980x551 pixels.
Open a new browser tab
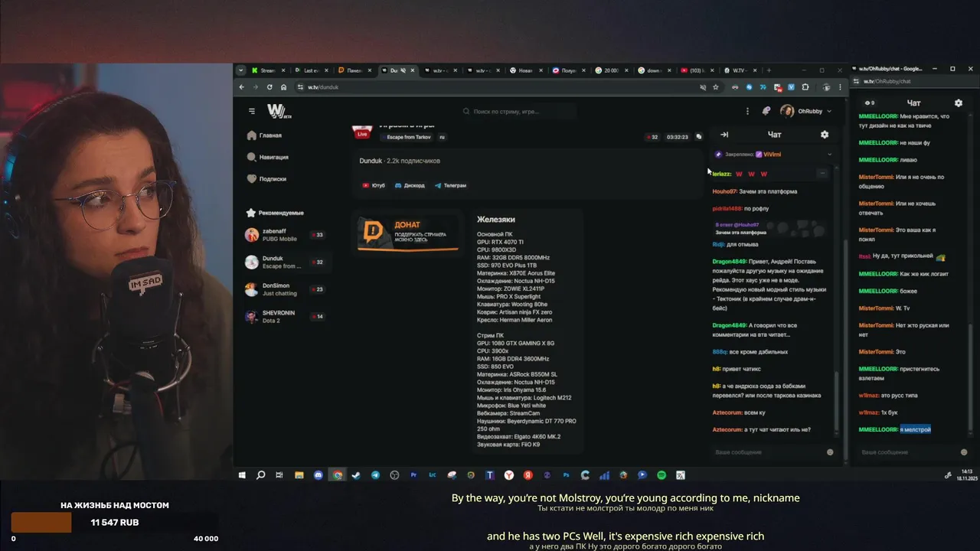tap(769, 70)
